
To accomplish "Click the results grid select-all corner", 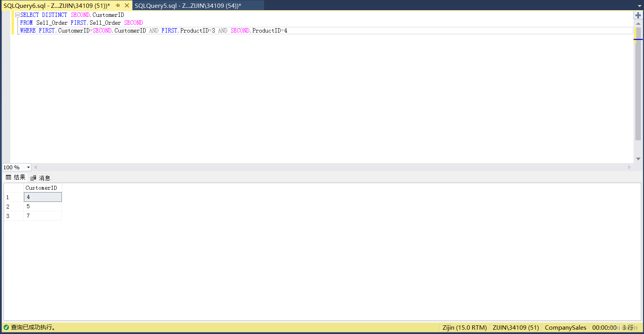I will click(x=14, y=188).
